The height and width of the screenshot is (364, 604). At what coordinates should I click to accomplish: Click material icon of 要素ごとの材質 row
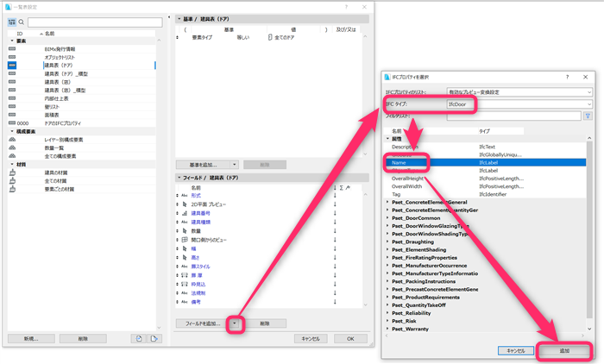point(12,189)
